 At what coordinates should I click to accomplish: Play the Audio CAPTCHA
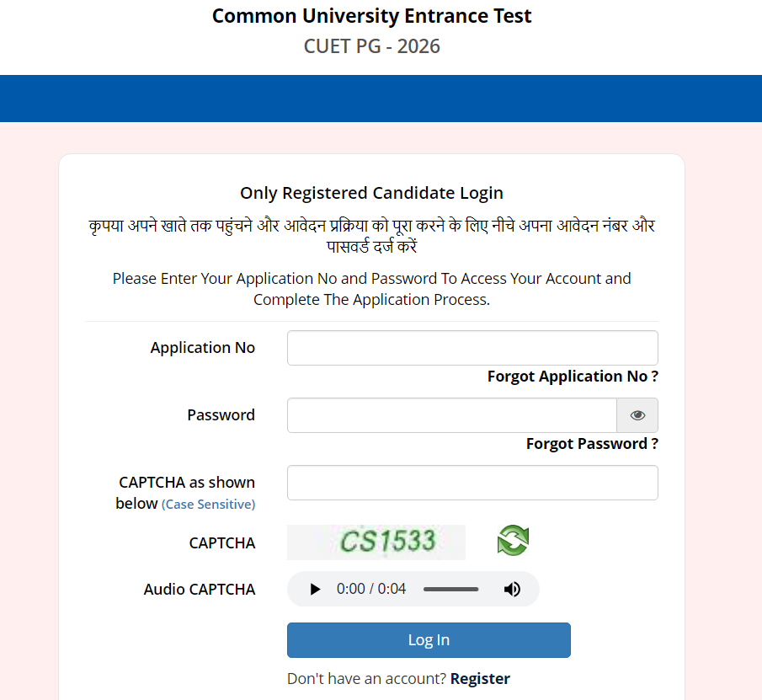314,589
